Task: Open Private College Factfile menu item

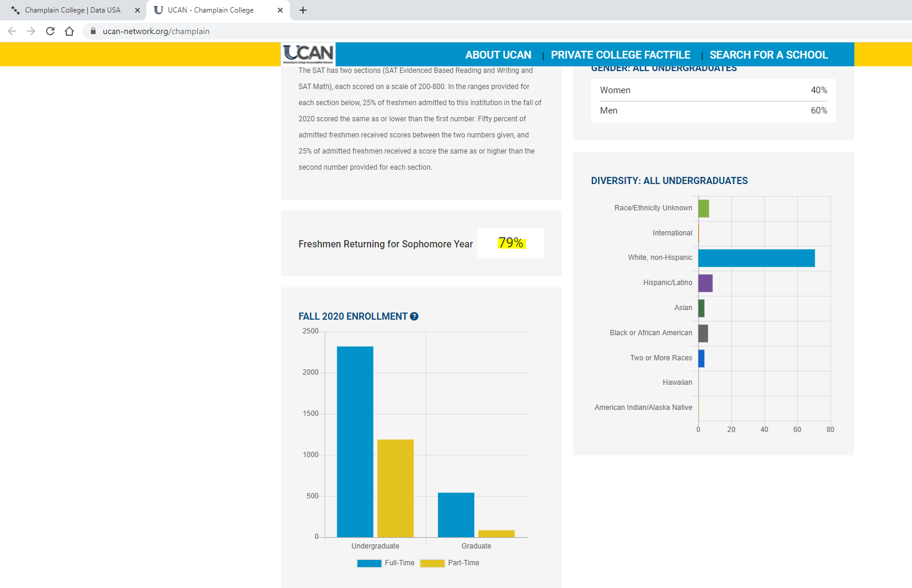Action: point(620,55)
